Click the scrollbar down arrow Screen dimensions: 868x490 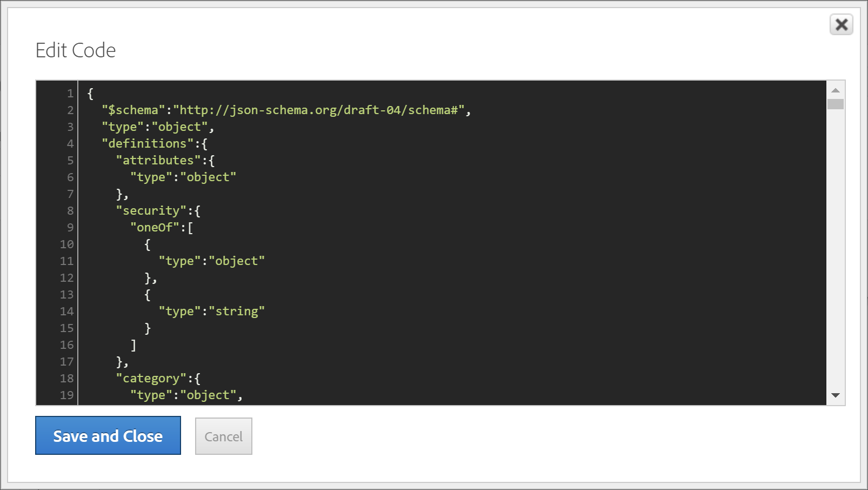point(836,395)
